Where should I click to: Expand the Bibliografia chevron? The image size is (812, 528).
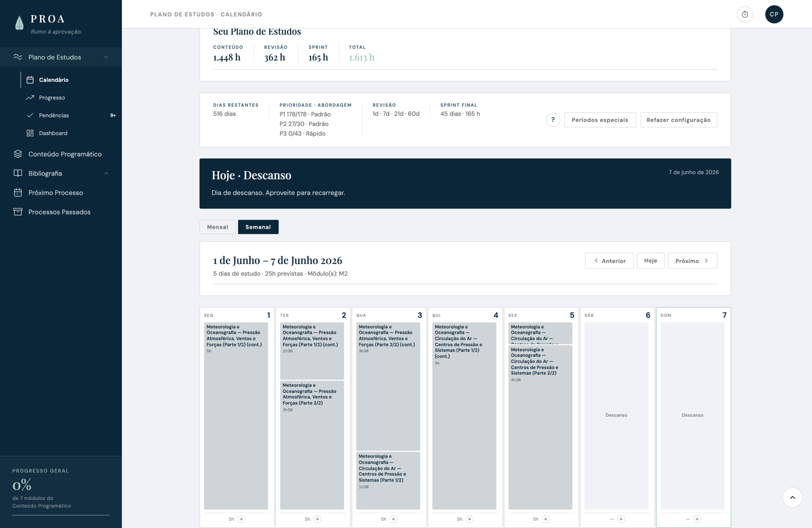[106, 173]
